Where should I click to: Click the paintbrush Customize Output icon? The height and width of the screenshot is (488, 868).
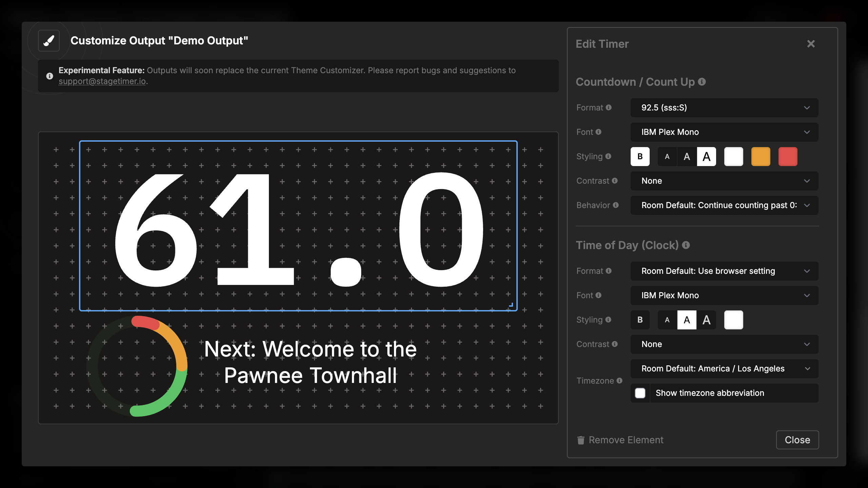[x=49, y=41]
